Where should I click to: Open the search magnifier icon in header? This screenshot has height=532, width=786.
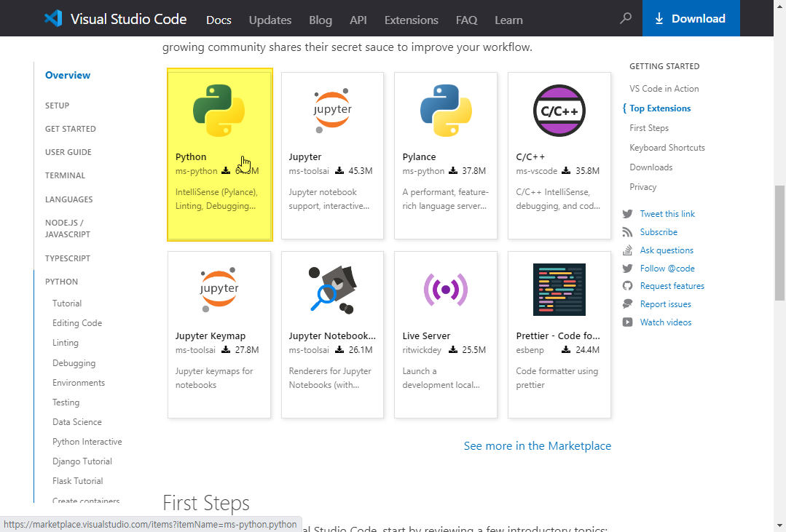click(x=626, y=18)
